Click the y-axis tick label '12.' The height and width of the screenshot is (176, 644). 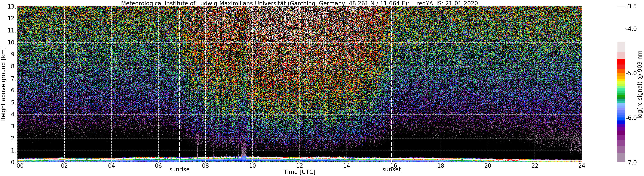point(12,18)
